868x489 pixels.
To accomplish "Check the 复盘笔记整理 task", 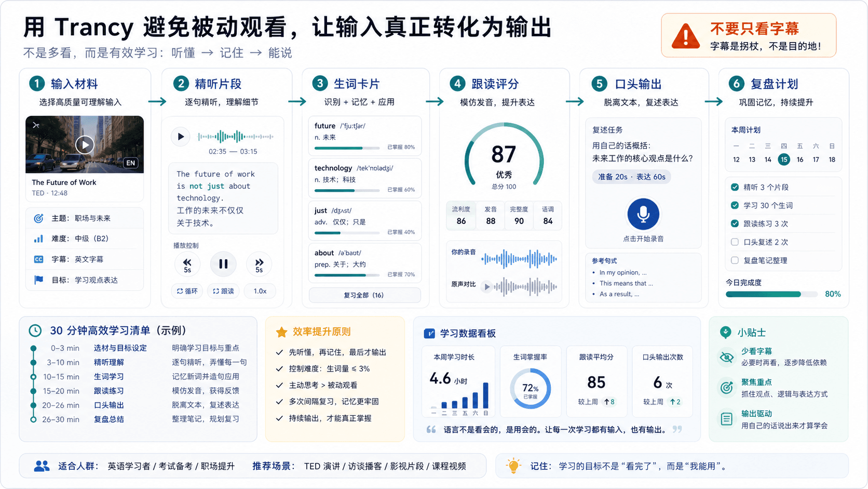I will pyautogui.click(x=735, y=260).
